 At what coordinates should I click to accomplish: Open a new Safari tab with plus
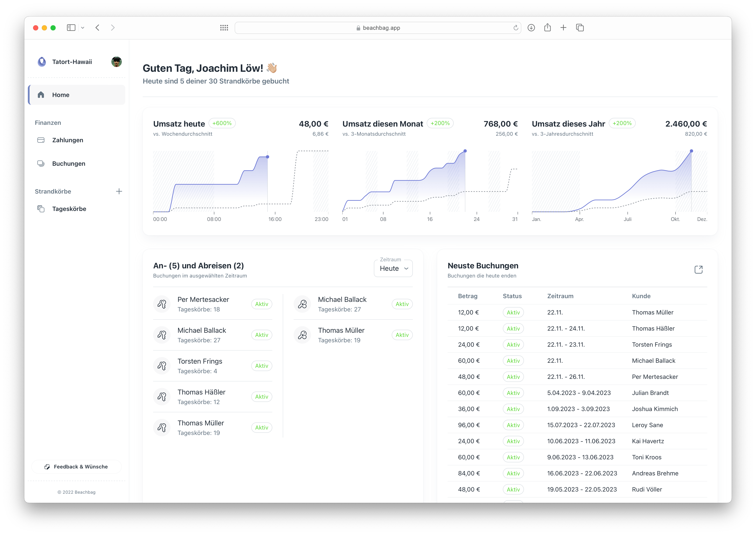pyautogui.click(x=563, y=28)
